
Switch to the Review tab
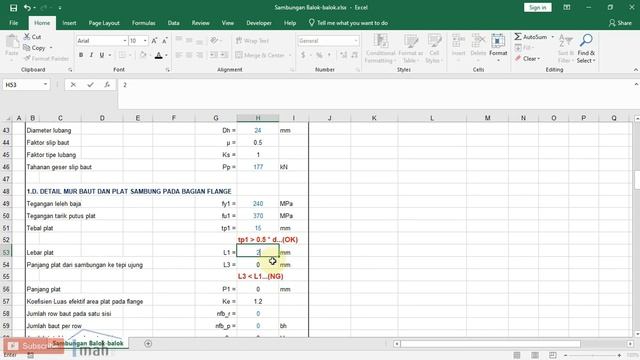click(200, 23)
